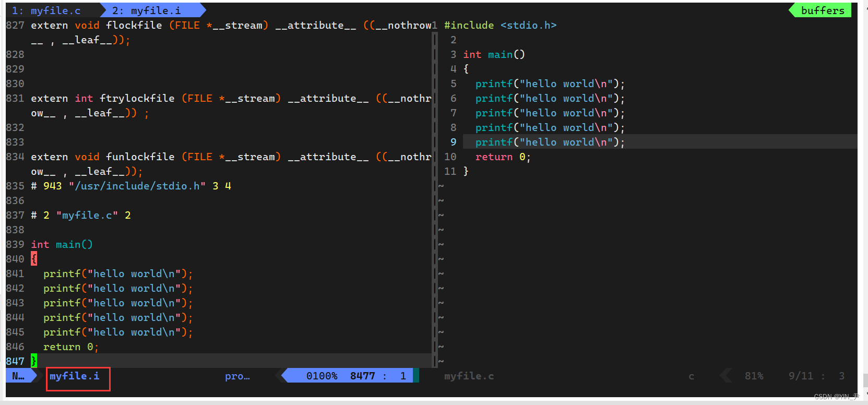Image resolution: width=868 pixels, height=405 pixels.
Task: Click the printf line numbered 7
Action: click(x=550, y=113)
